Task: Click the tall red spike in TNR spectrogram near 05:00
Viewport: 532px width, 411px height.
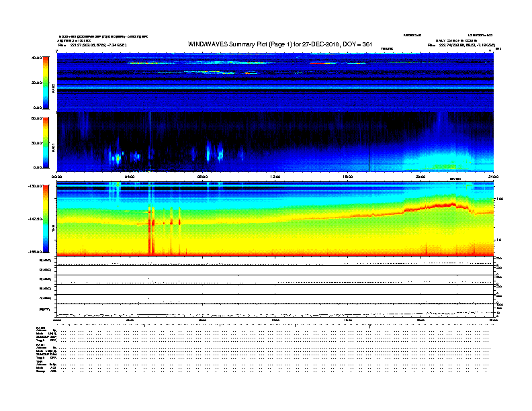Action: point(149,230)
